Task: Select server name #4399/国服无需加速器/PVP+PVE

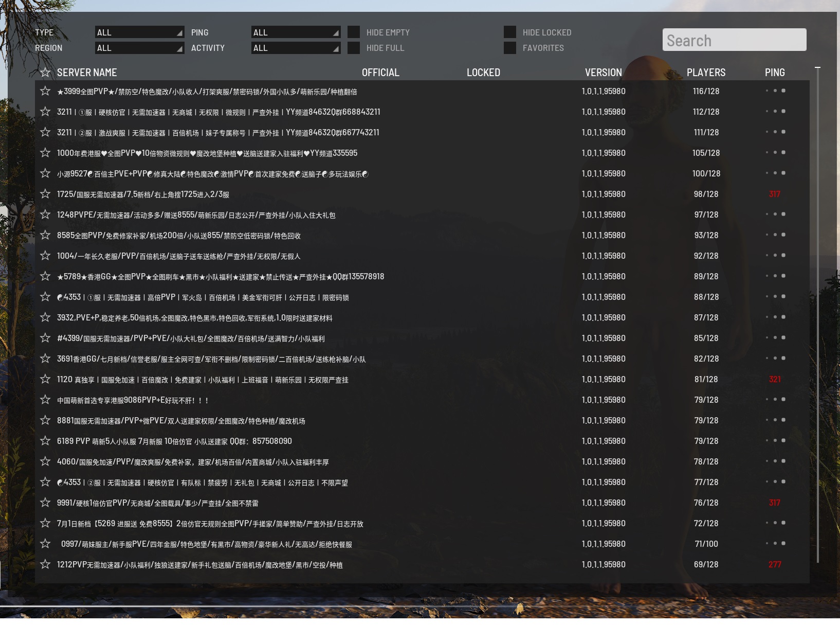Action: pyautogui.click(x=191, y=338)
